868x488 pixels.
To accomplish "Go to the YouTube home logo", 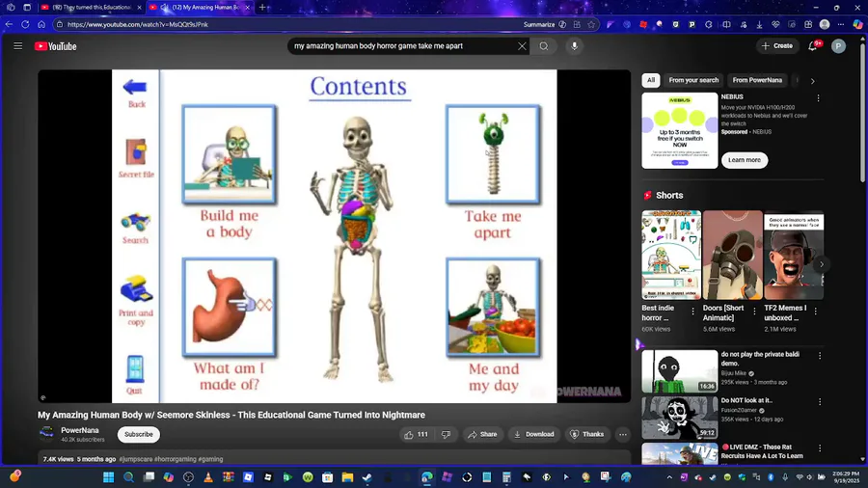I will pos(55,46).
